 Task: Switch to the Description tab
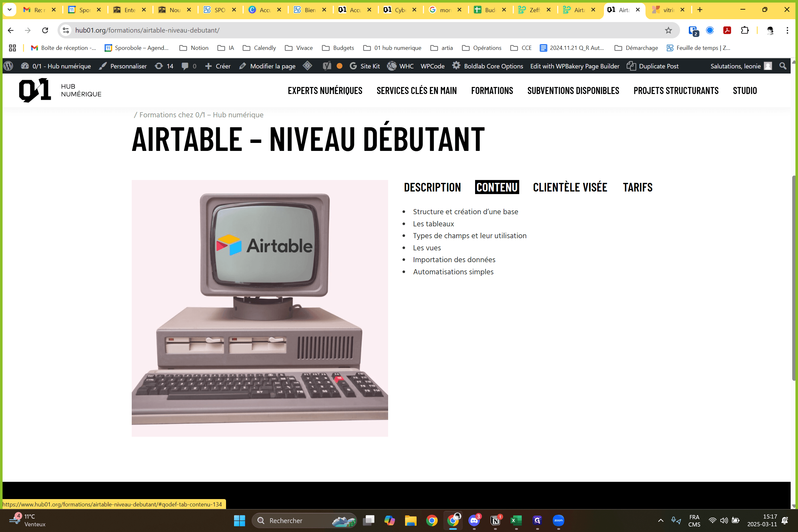click(432, 187)
